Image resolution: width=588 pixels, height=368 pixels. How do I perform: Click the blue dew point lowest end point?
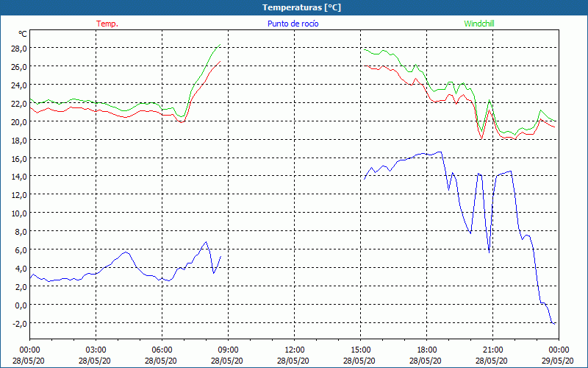[x=554, y=323]
